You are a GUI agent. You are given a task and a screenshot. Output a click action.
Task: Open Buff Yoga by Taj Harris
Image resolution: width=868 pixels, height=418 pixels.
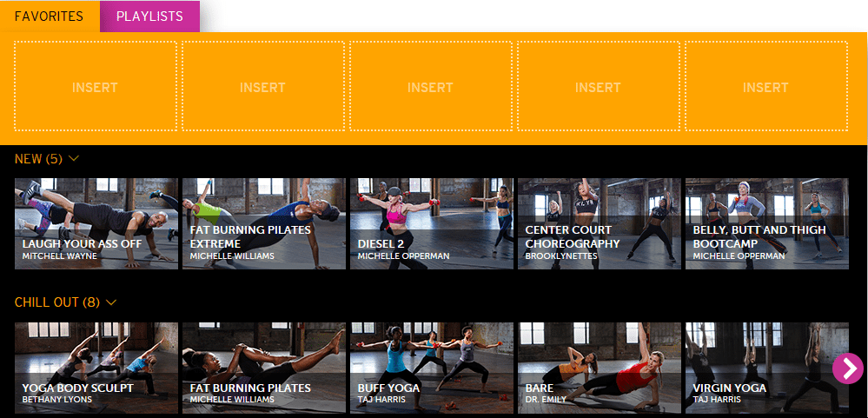432,368
